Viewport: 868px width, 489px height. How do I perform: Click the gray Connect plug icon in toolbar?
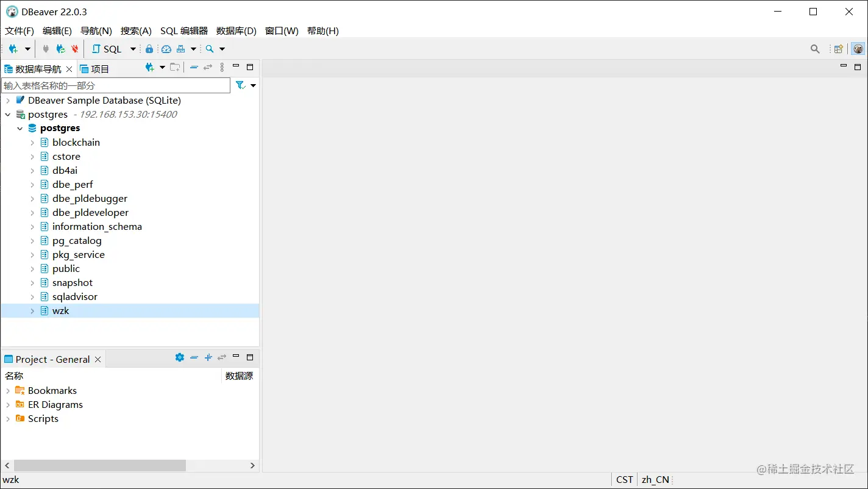(46, 49)
